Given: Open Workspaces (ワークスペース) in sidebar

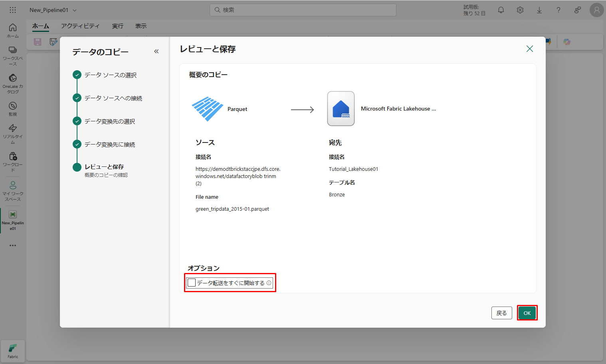Looking at the screenshot, I should [13, 55].
